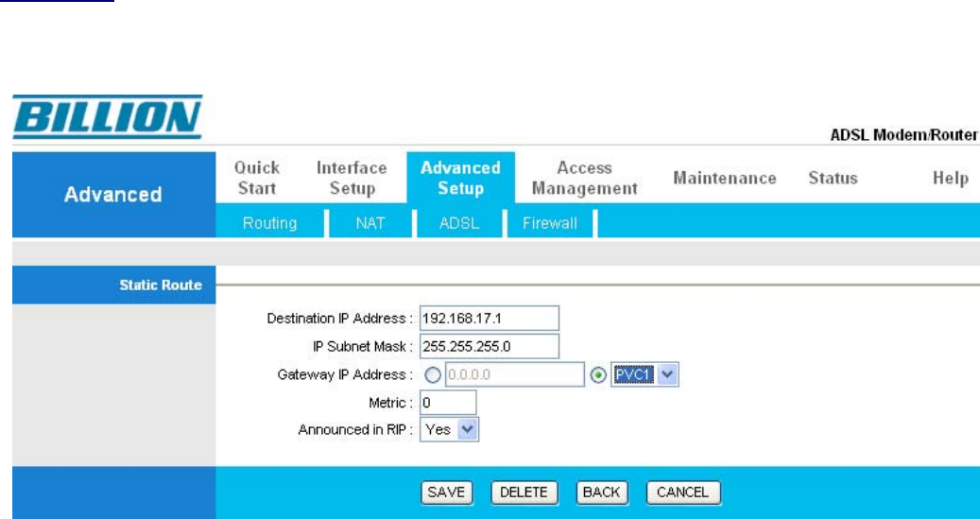The height and width of the screenshot is (519, 980).
Task: Switch to the Interface Setup tab
Action: 352,179
